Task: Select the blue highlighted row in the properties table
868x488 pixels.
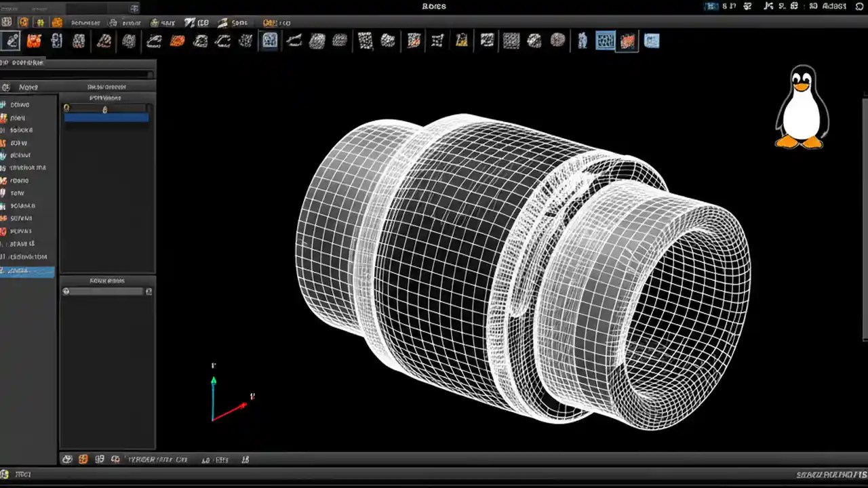Action: pyautogui.click(x=106, y=117)
